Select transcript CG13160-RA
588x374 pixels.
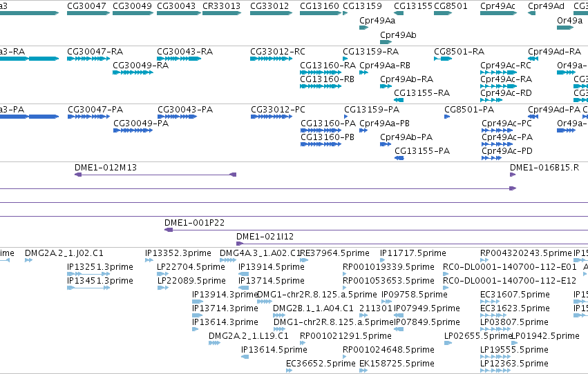[x=321, y=72]
